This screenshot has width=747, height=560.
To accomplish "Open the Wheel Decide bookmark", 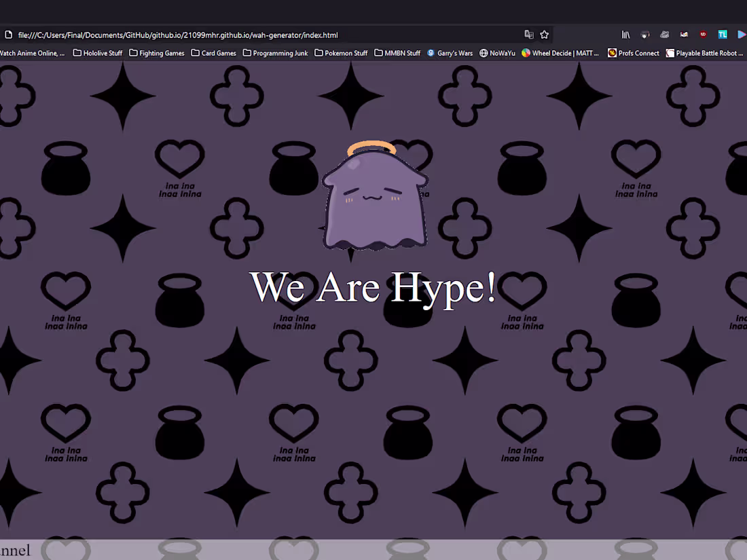I will coord(560,52).
